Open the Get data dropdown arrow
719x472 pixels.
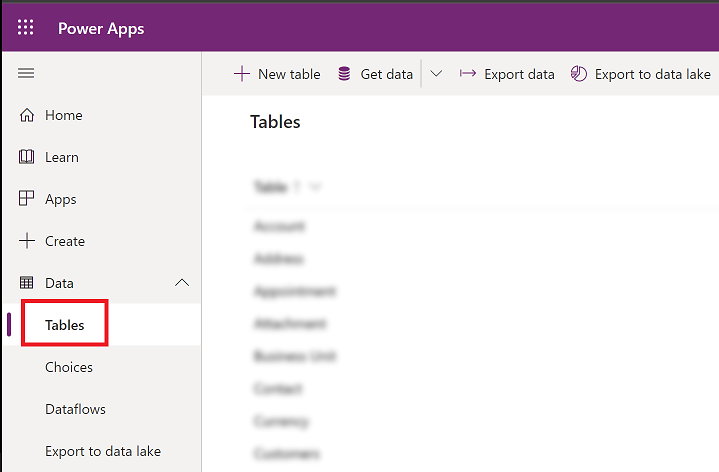(436, 73)
